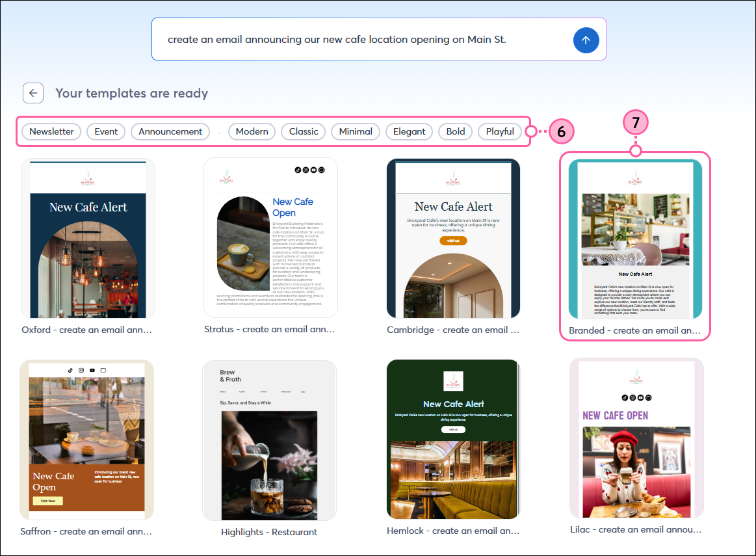Viewport: 756px width, 556px height.
Task: Click the 'Saffron - create an email ann...' label
Action: pyautogui.click(x=86, y=531)
